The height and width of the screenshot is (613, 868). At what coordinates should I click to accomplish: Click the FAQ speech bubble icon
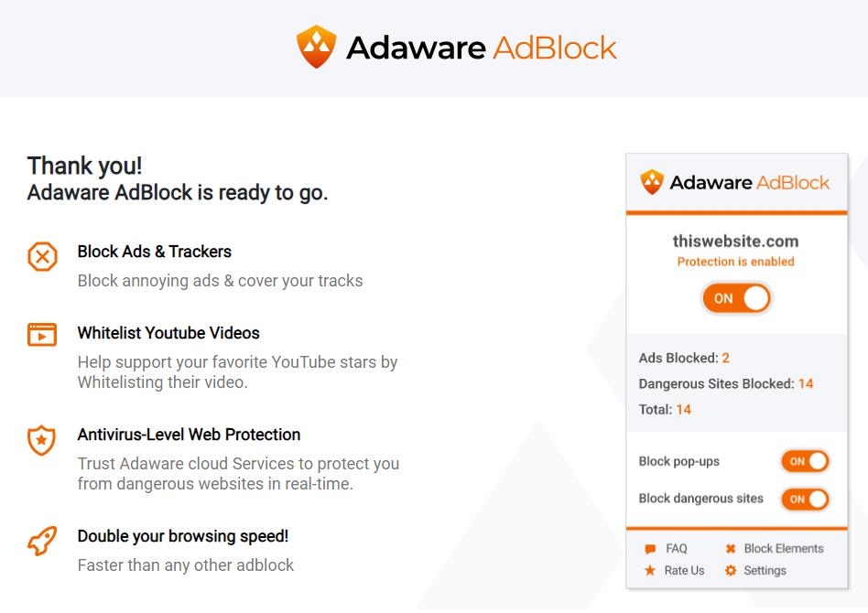650,549
